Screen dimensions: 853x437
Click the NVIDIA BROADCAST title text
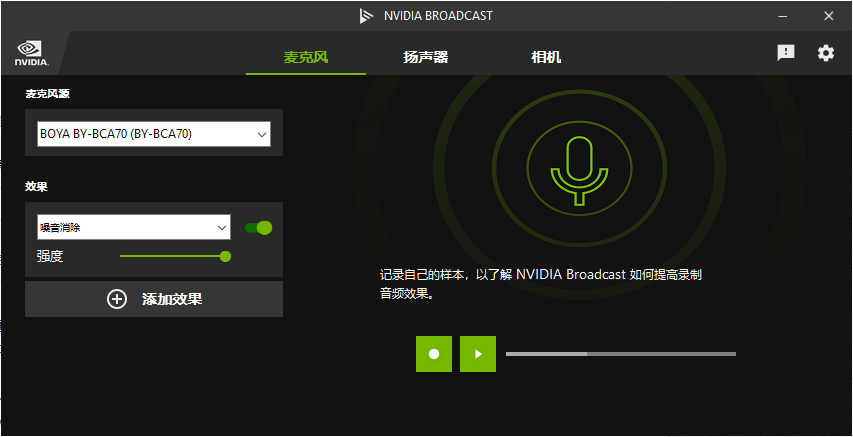click(438, 16)
